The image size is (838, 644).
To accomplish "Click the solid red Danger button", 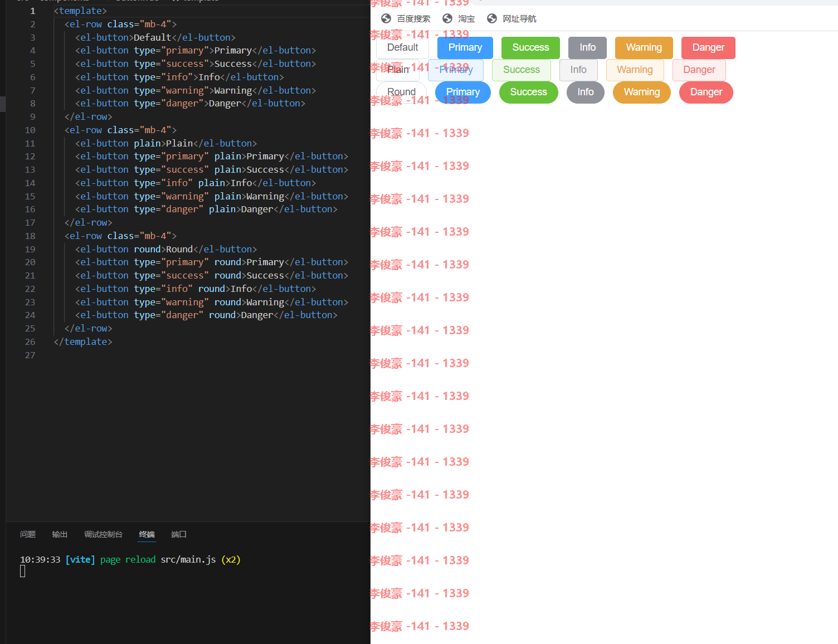I will [x=708, y=47].
